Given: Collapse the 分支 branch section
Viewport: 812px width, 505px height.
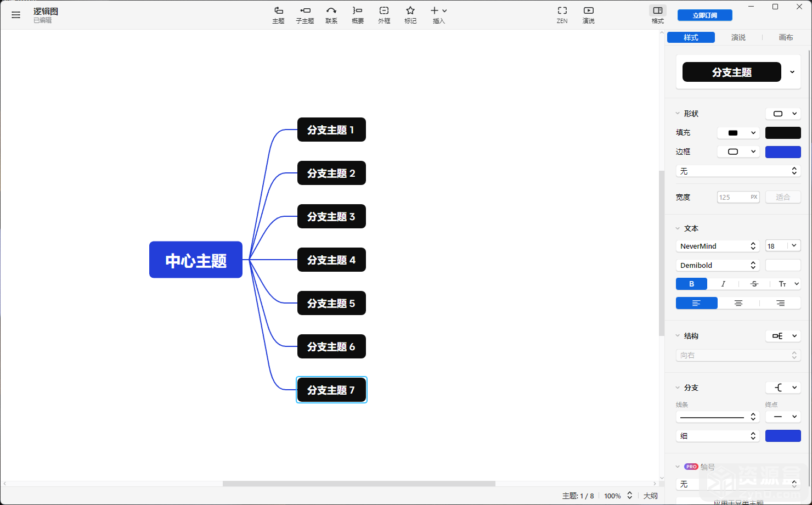Looking at the screenshot, I should coord(678,388).
